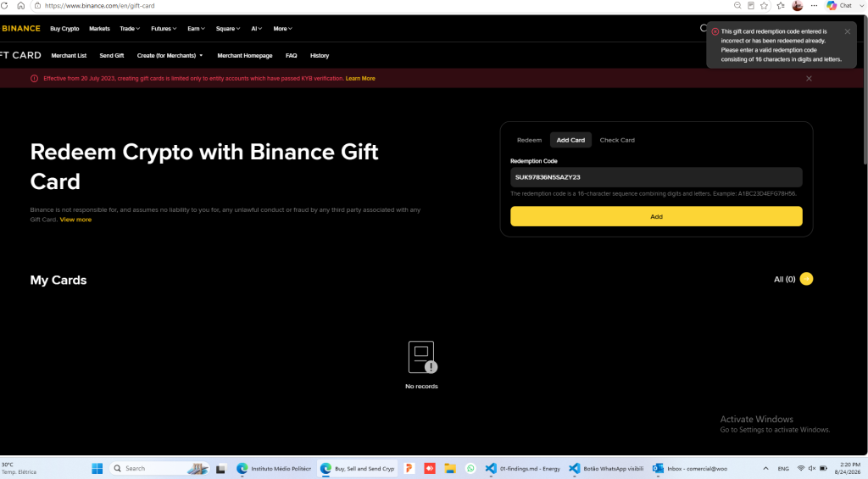
Task: Click the yellow Add button
Action: (656, 216)
